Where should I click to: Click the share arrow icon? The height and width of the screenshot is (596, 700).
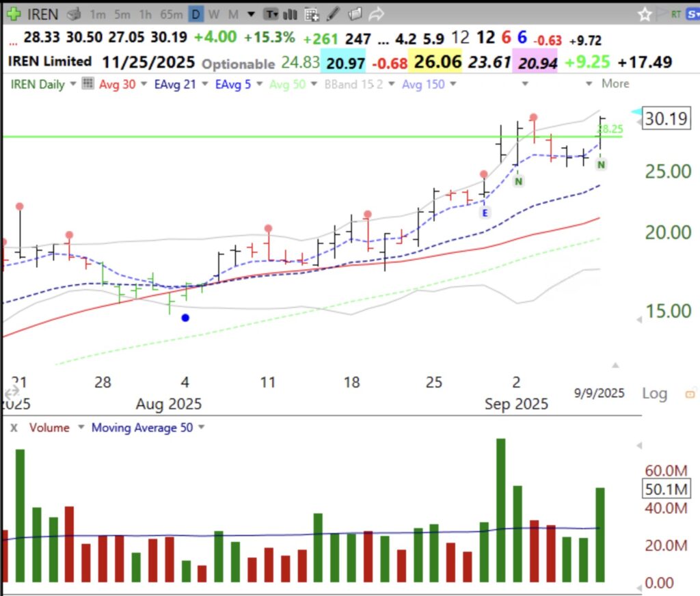pyautogui.click(x=376, y=14)
